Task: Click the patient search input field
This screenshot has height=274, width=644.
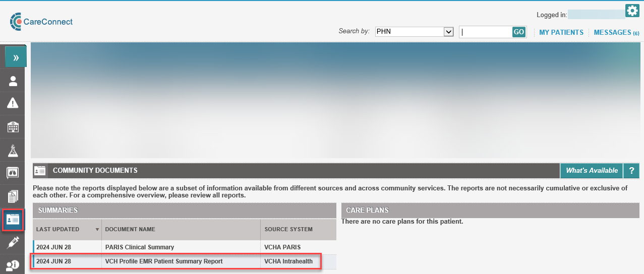Action: pyautogui.click(x=485, y=32)
